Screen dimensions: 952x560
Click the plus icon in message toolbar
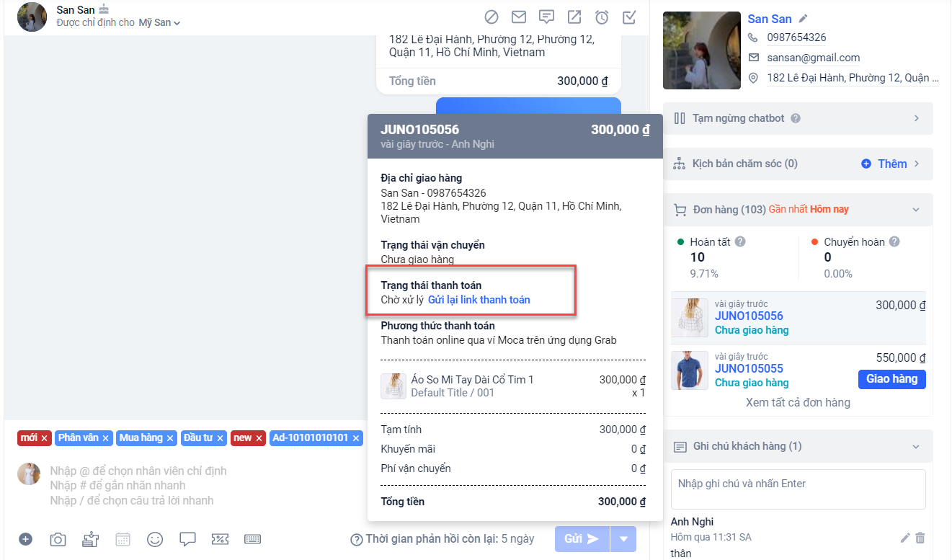[25, 539]
